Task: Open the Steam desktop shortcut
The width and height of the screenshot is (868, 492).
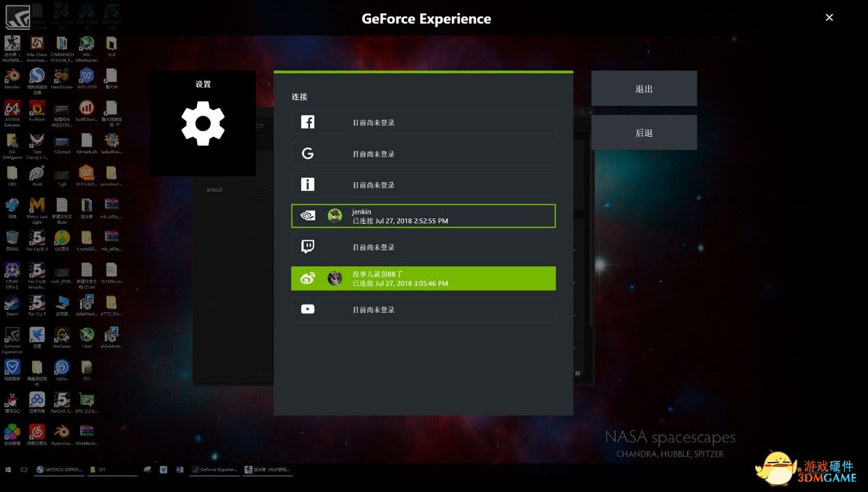Action: click(12, 303)
